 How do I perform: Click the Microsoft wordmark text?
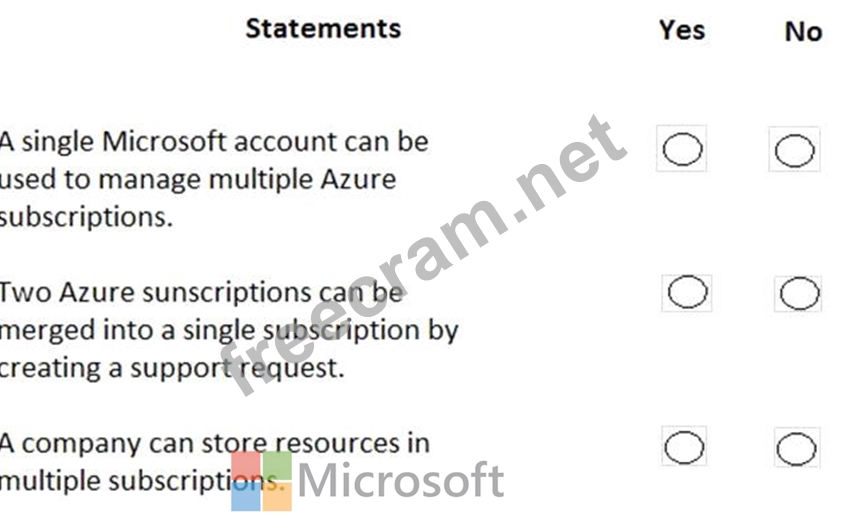point(400,481)
